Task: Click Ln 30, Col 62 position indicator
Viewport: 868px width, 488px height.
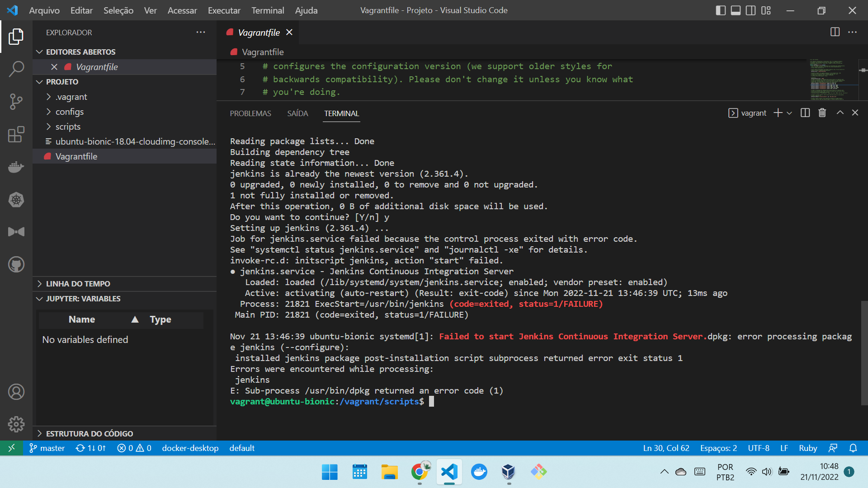Action: [x=666, y=448]
